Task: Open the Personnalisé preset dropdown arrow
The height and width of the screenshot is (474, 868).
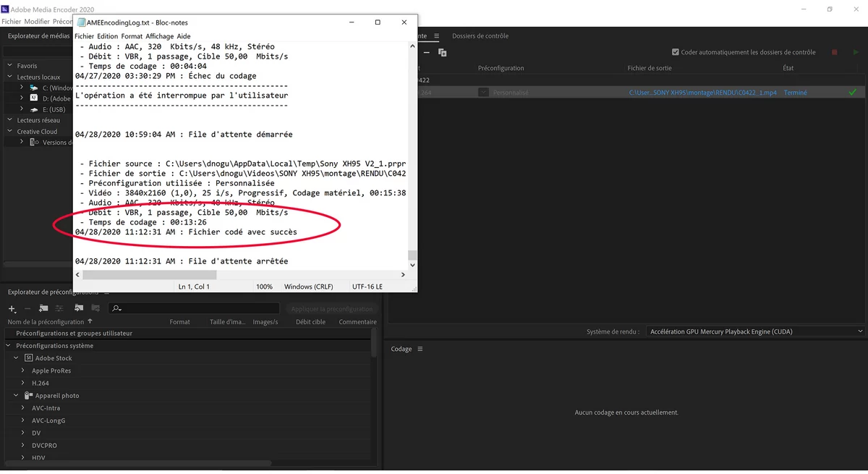Action: (x=483, y=93)
